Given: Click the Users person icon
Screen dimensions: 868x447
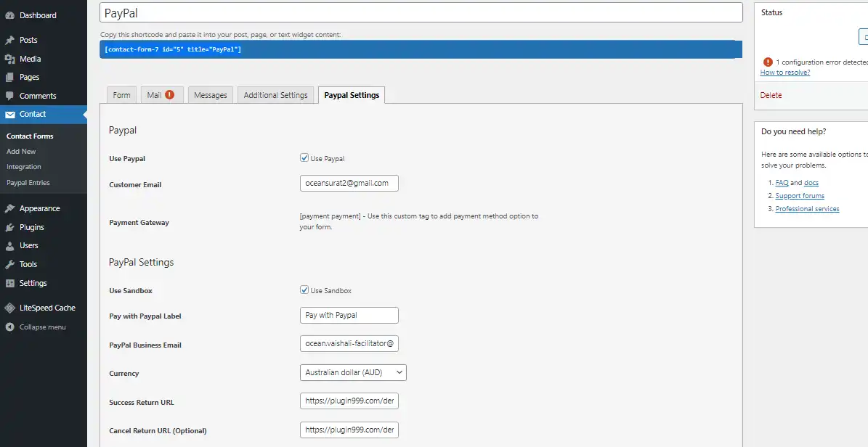Looking at the screenshot, I should click(x=9, y=245).
